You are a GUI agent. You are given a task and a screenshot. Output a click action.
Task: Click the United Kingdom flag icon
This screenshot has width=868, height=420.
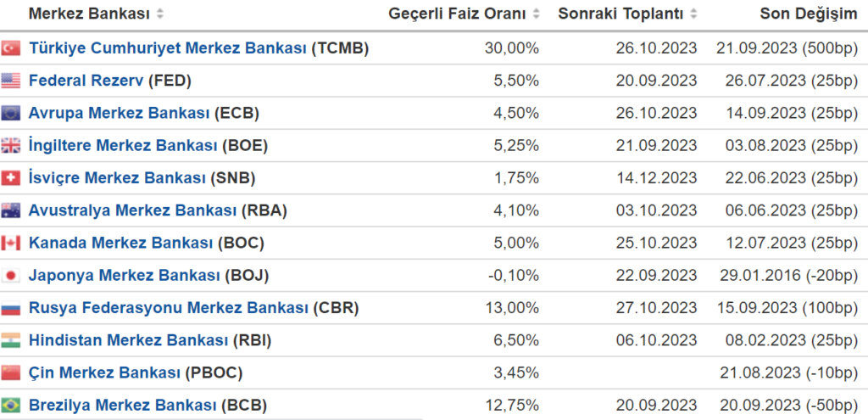11,145
